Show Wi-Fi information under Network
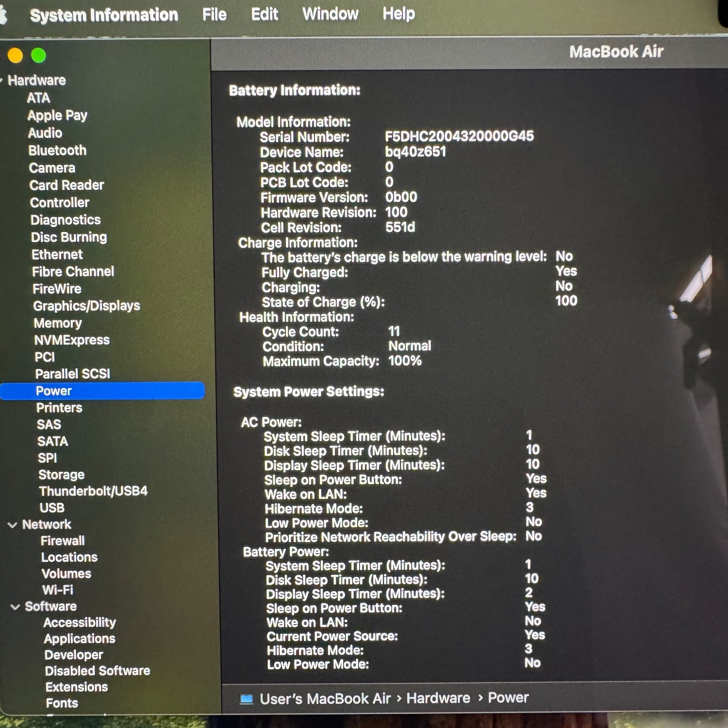Screen dimensions: 728x728 [57, 590]
